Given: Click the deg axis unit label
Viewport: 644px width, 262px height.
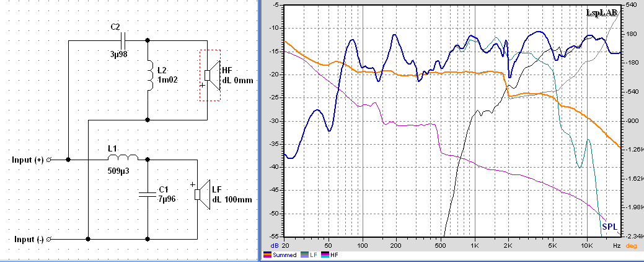Looking at the screenshot, I should tap(632, 246).
